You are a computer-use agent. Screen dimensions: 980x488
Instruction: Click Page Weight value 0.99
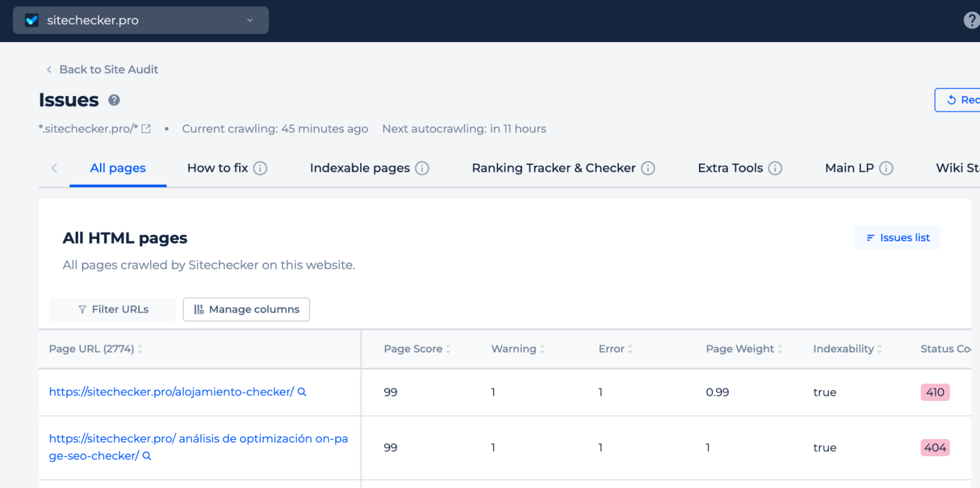[x=717, y=392]
